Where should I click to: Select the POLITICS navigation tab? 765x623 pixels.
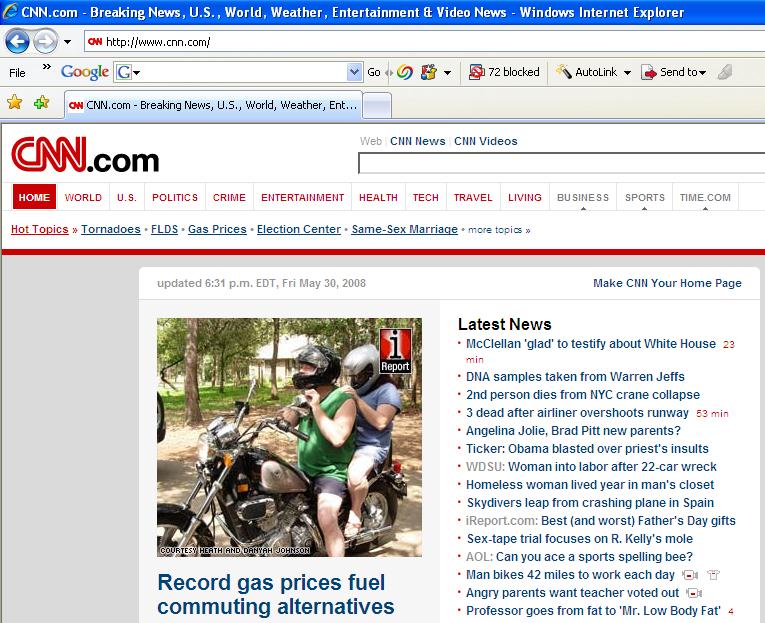[175, 198]
